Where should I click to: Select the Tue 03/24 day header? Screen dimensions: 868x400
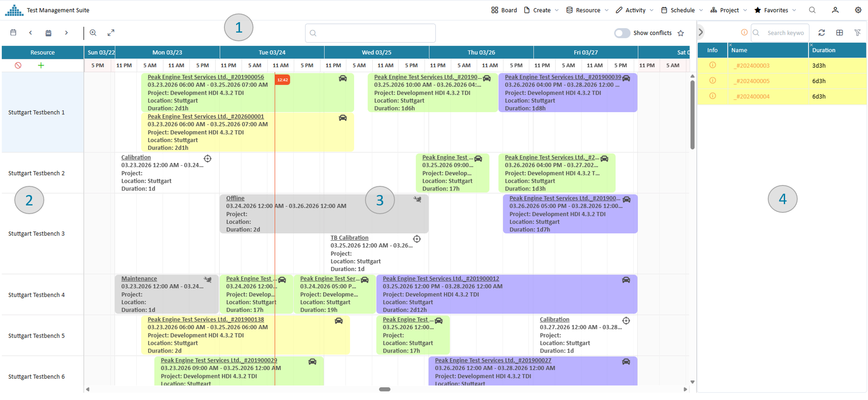coord(272,53)
